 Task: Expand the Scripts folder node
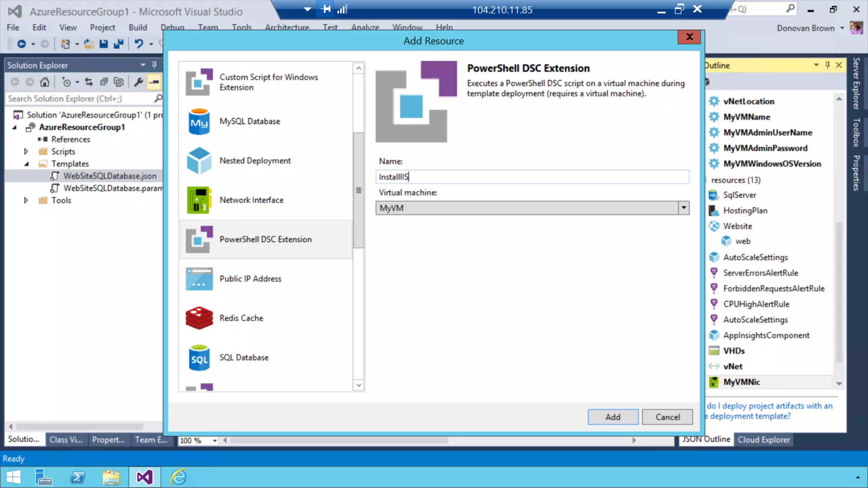(x=26, y=151)
